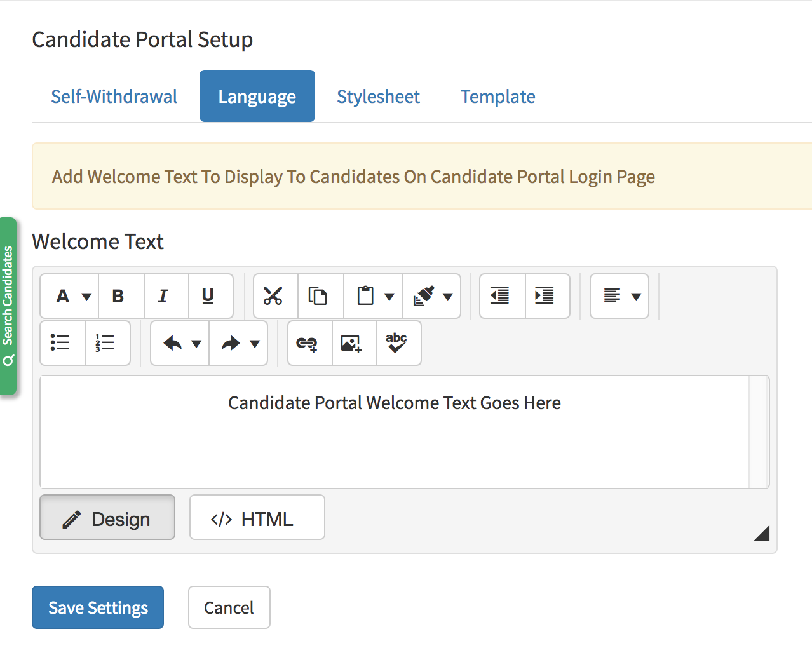Open the font color dropdown
Viewport: 812px width, 648px height.
tap(85, 295)
